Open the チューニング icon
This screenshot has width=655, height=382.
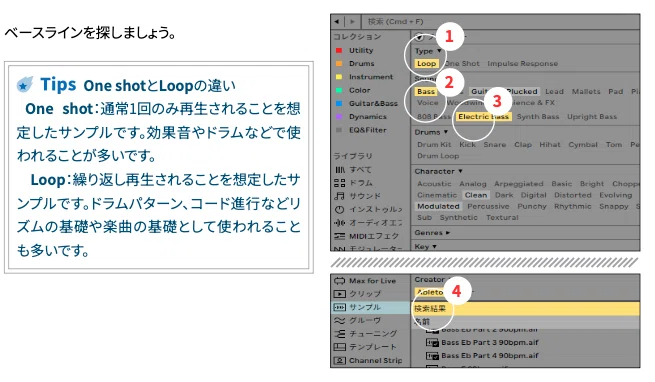(x=340, y=334)
